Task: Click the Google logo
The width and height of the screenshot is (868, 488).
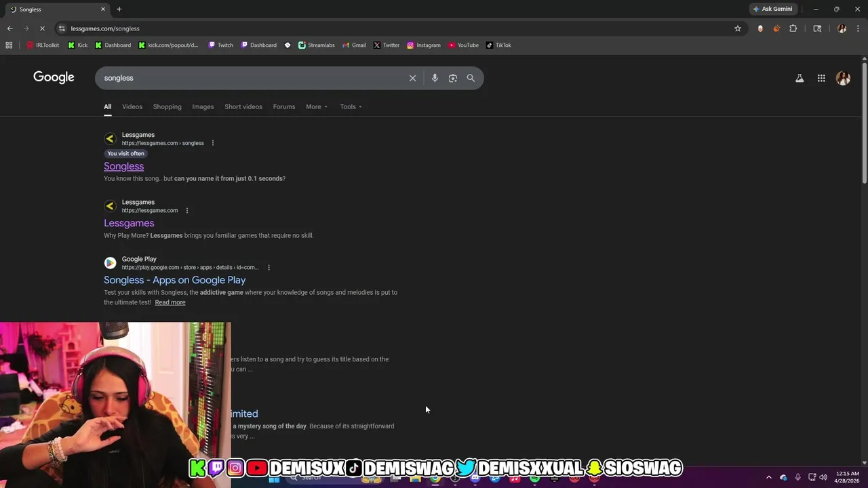Action: point(54,77)
